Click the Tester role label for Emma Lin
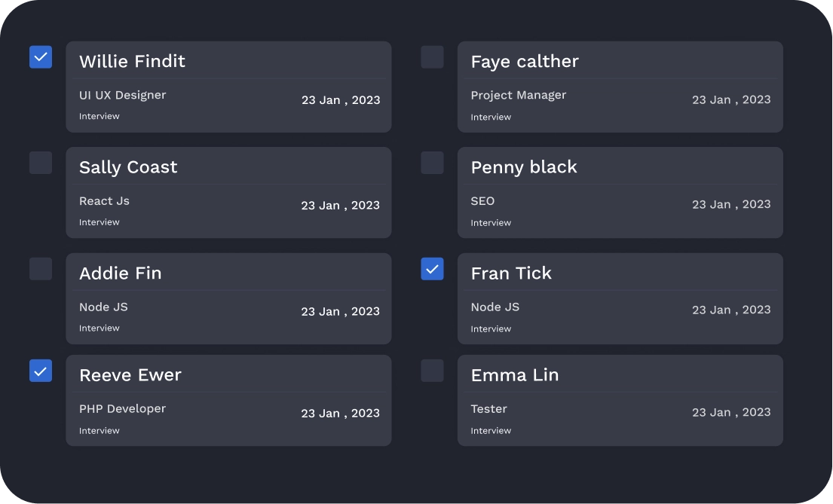Viewport: 833px width, 504px height. tap(488, 408)
